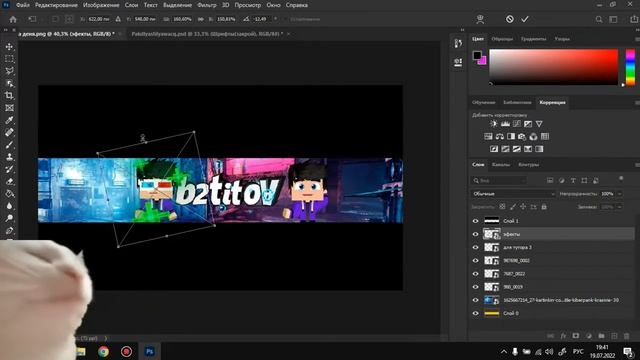Switch to the Контуры tab

529,165
